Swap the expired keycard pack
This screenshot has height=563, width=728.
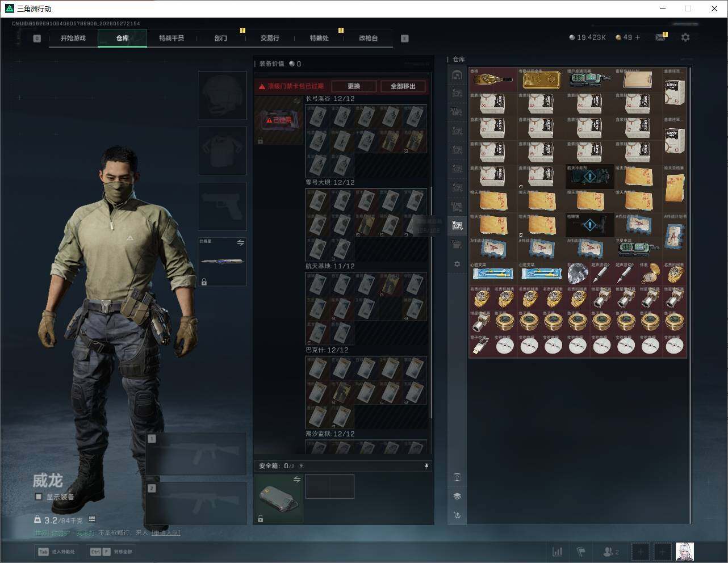point(297,100)
